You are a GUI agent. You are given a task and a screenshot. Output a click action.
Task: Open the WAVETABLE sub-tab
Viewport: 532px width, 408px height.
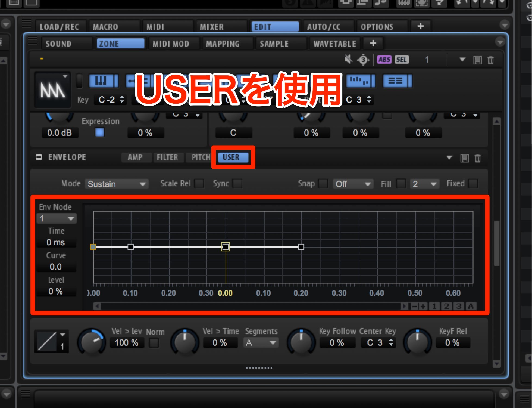click(x=335, y=44)
